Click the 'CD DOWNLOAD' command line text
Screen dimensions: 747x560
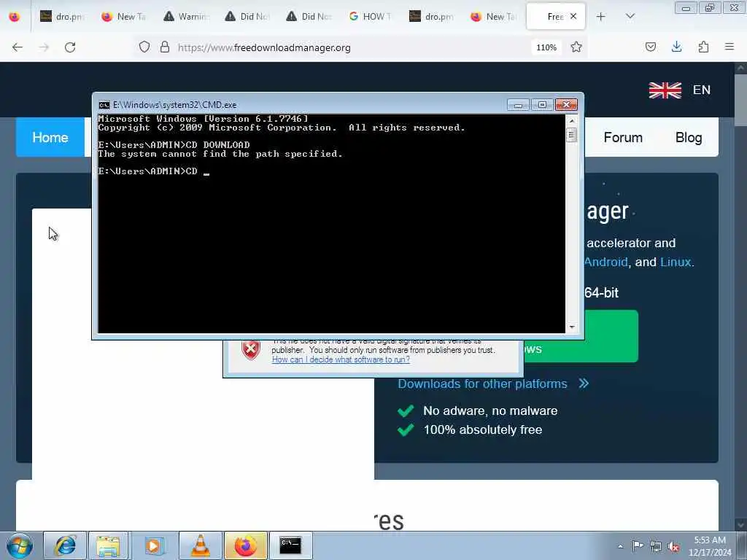point(217,145)
